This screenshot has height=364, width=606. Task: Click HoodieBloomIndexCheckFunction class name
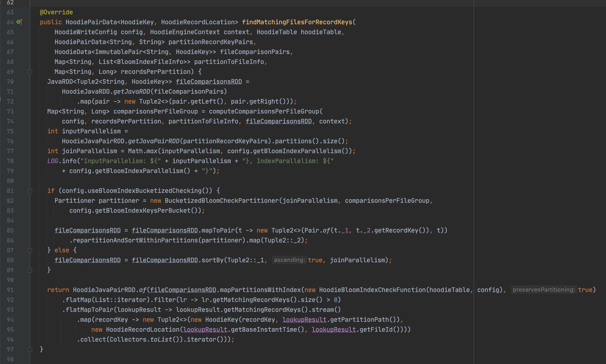(x=372, y=290)
